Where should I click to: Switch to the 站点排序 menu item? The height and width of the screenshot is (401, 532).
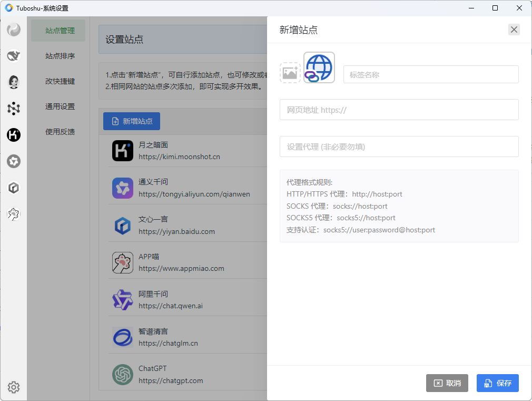(60, 56)
